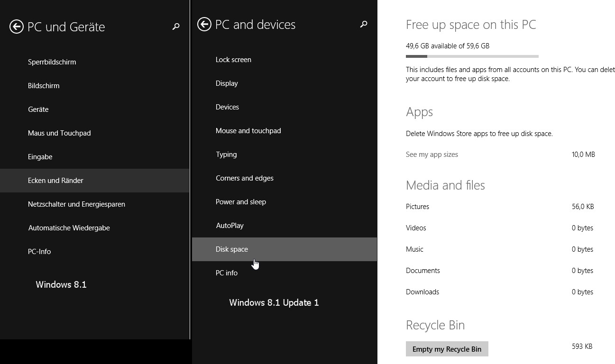Click Free up space on this PC heading
Screen dimensions: 615x364
tap(471, 25)
